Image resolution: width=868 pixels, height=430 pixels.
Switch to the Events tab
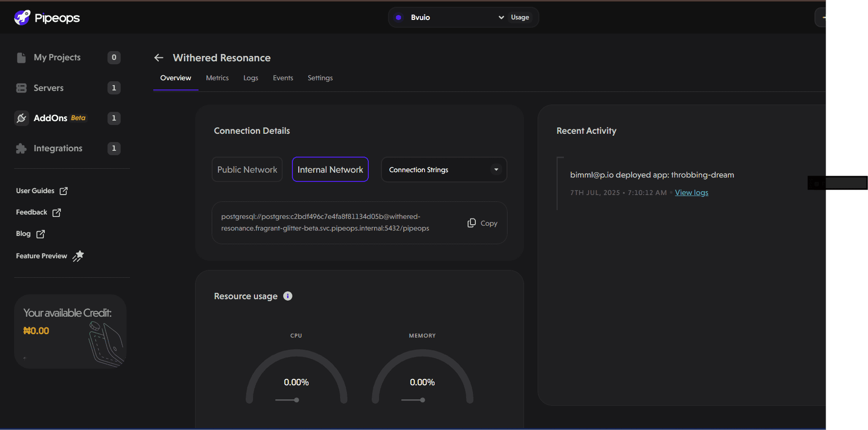[x=283, y=78]
